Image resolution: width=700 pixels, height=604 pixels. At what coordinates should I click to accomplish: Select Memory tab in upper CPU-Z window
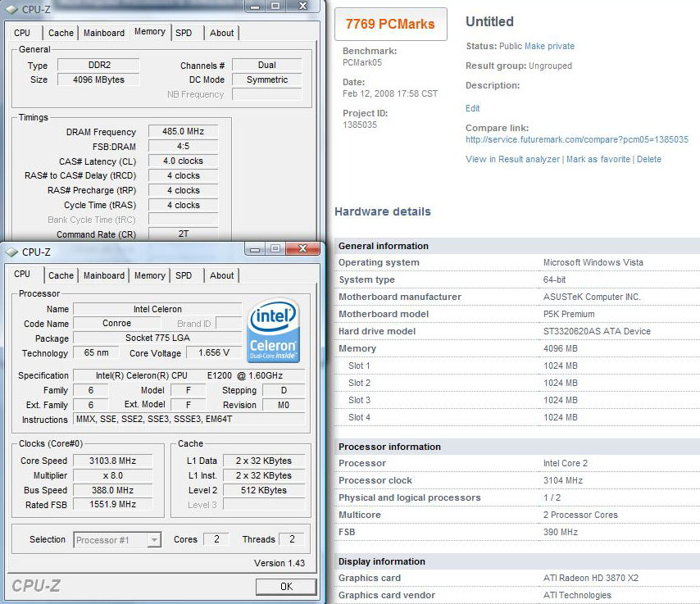(x=150, y=32)
